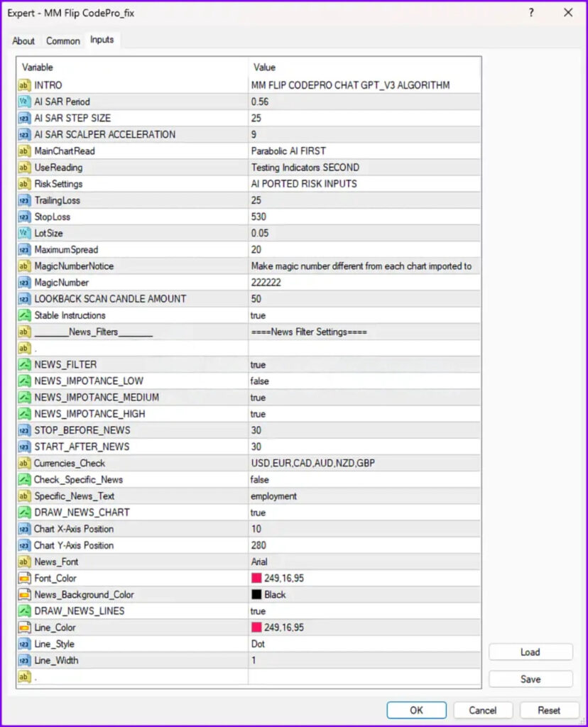This screenshot has width=588, height=727.
Task: Click the string icon beside INTRO variable
Action: (x=25, y=85)
